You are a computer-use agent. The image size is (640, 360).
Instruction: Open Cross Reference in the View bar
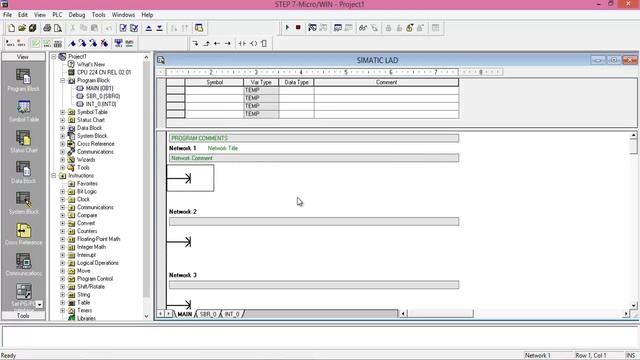pos(23,233)
